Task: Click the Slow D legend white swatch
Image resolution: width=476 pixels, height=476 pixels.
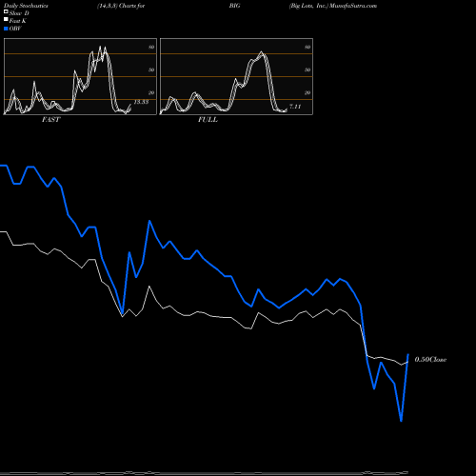Action: (6, 11)
